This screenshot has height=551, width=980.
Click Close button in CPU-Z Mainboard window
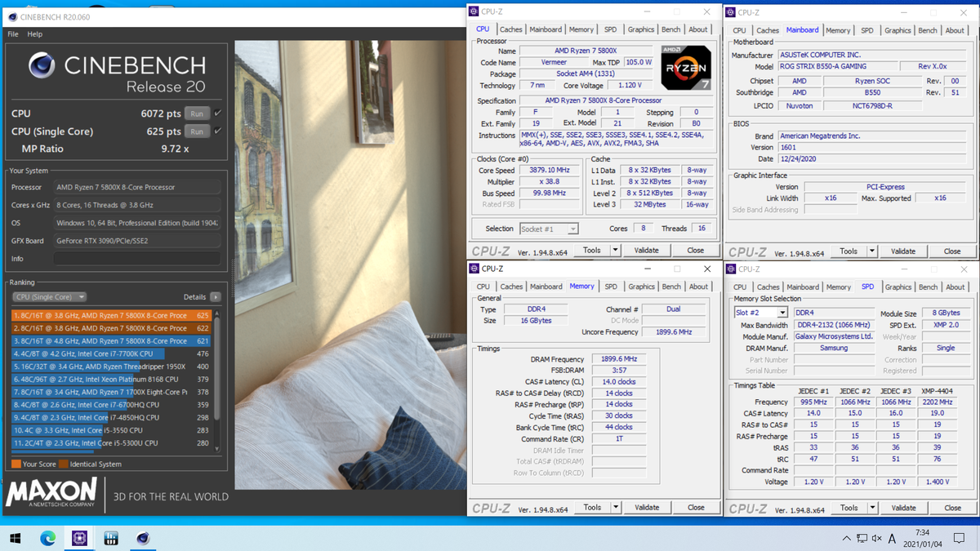pyautogui.click(x=952, y=251)
